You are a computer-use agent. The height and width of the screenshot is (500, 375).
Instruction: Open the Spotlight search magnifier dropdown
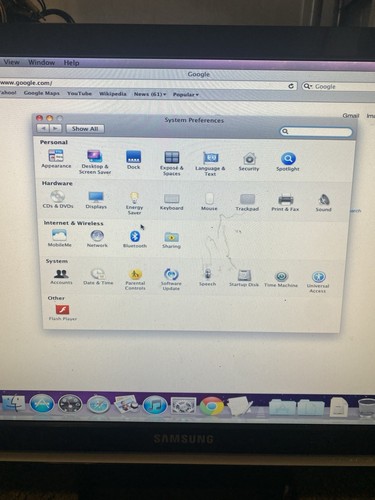(285, 131)
